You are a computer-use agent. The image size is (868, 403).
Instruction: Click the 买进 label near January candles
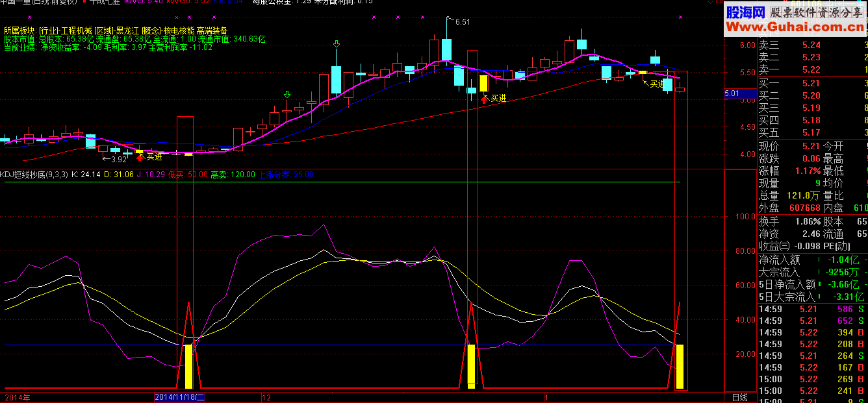(658, 84)
